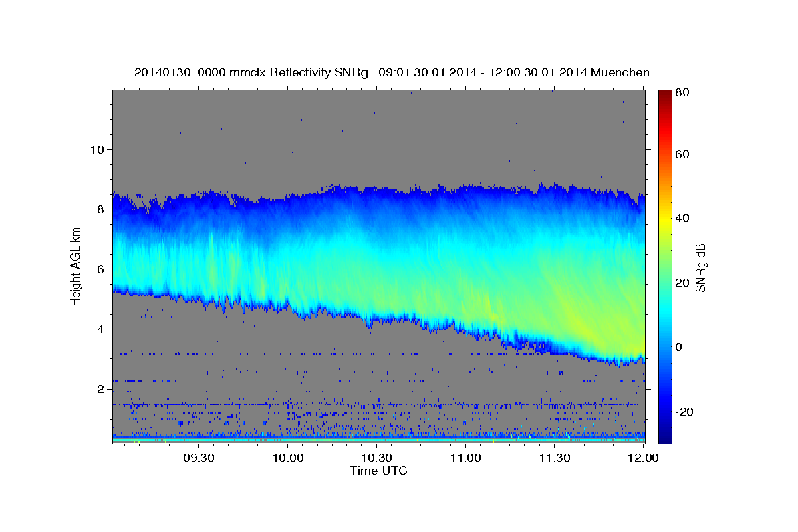Click the colorbar at the 40 dB yellow level
This screenshot has height=532, width=798.
pyautogui.click(x=664, y=218)
